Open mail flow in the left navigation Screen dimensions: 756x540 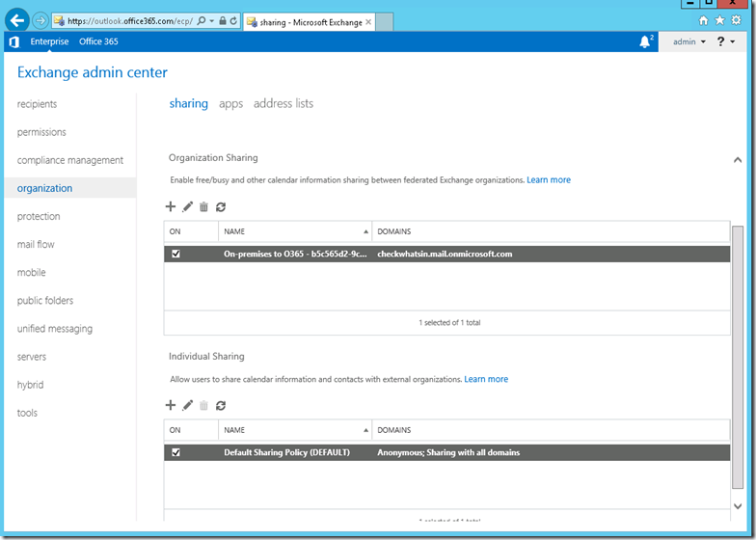(x=36, y=244)
